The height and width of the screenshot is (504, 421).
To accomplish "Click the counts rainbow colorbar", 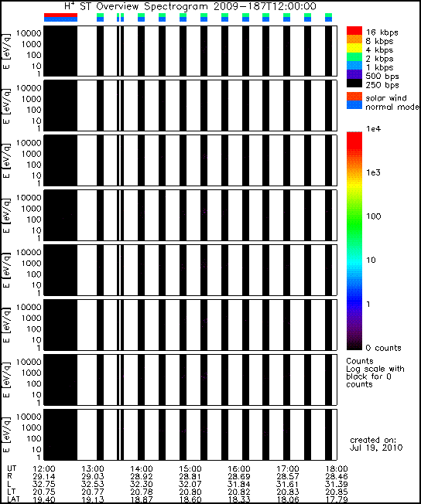I will point(354,241).
